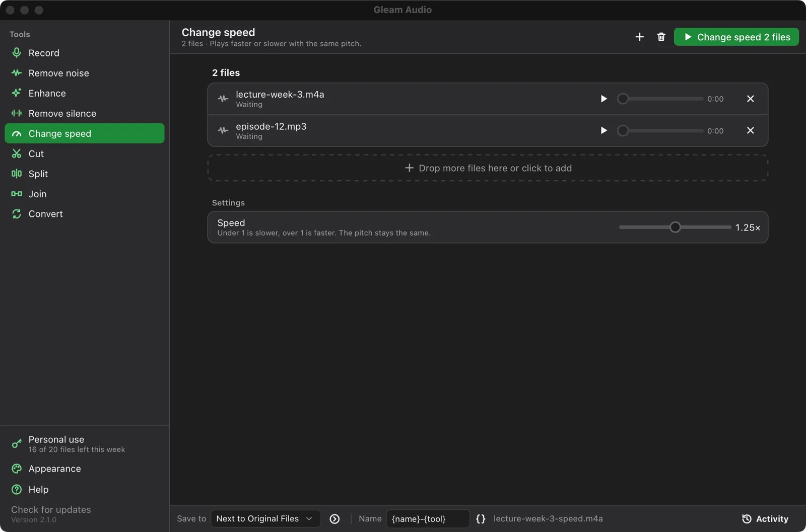
Task: Play episode-12.mp3 preview
Action: click(x=603, y=130)
